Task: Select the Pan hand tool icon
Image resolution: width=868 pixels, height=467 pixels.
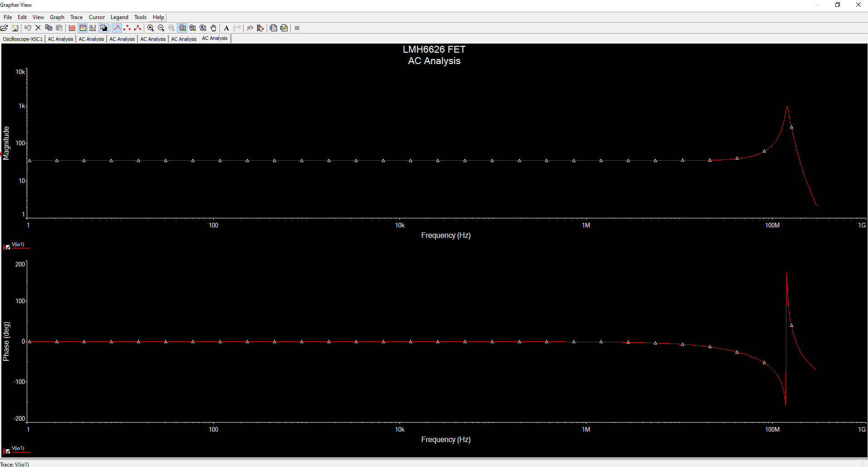Action: tap(214, 28)
